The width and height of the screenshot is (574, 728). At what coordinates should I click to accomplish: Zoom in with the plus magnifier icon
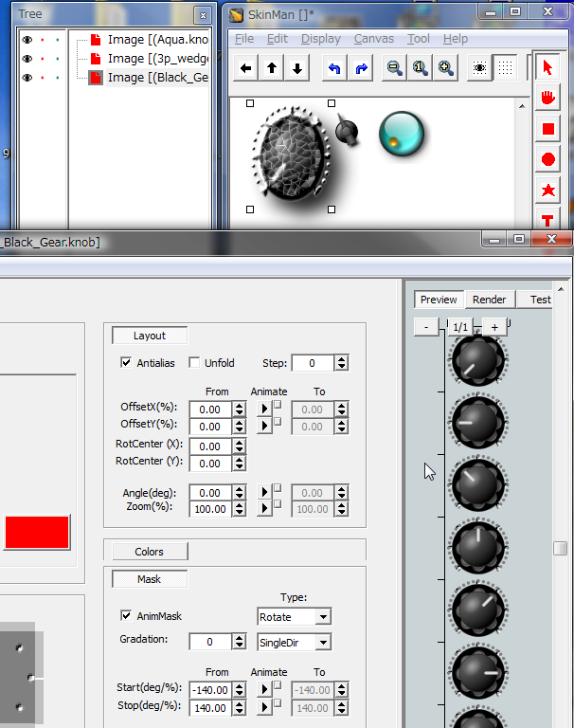click(x=445, y=68)
